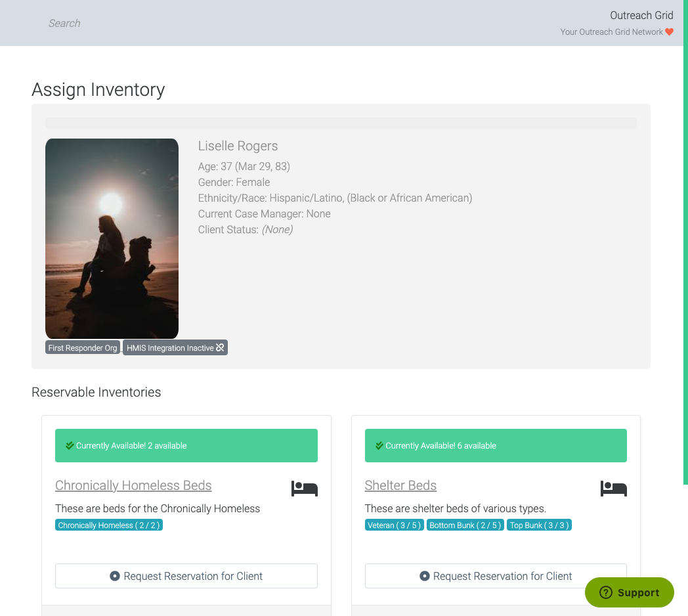Image resolution: width=688 pixels, height=616 pixels.
Task: Select the Top Bunk (3 / 3) tag
Action: pos(539,525)
